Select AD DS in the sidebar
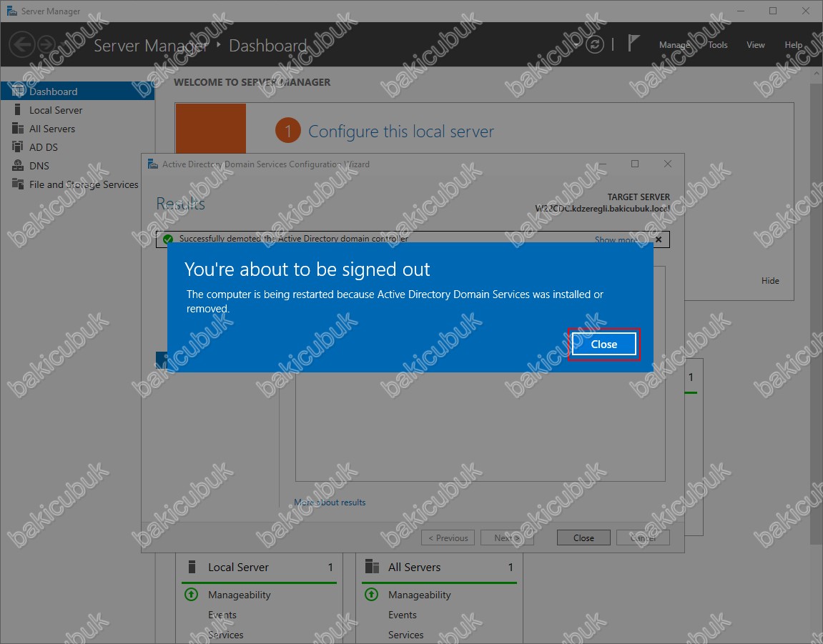 point(78,147)
